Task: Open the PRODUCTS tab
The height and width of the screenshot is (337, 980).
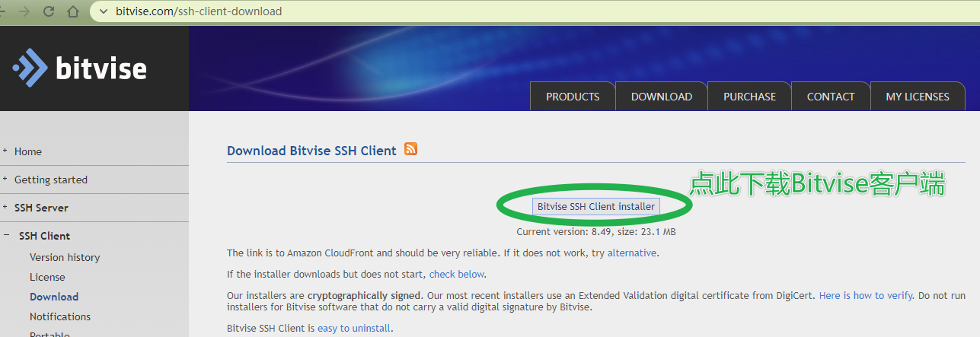Action: (x=573, y=97)
